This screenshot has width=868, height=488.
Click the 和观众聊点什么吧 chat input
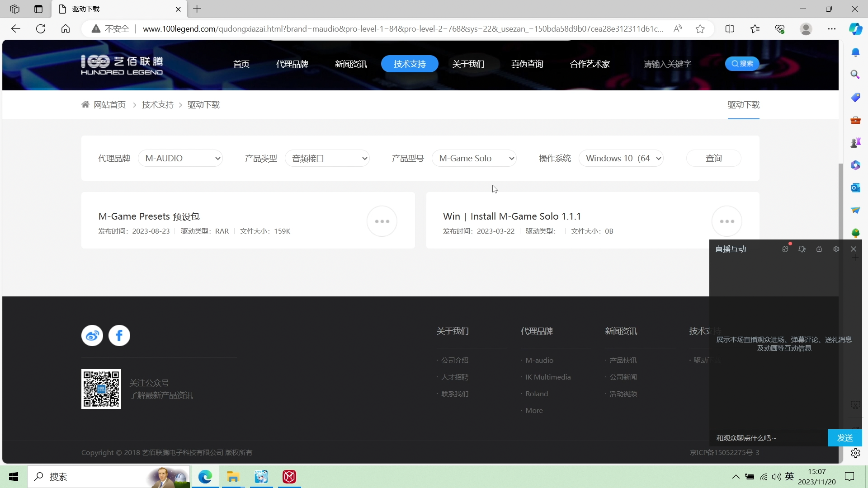pyautogui.click(x=769, y=438)
